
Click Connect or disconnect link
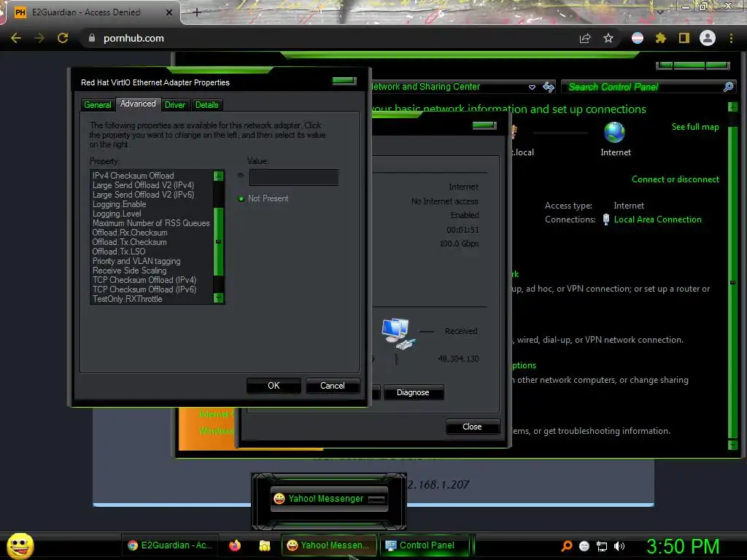tap(676, 179)
